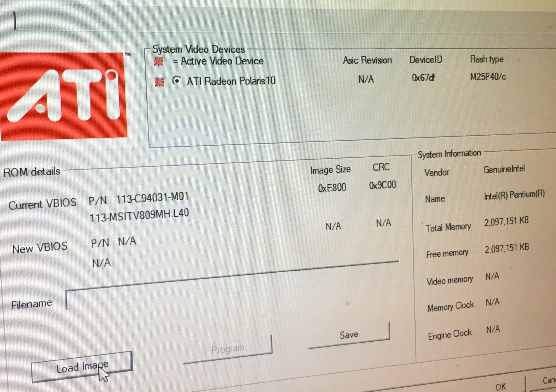
Task: Click the 'Engine Clock' label
Action: pos(450,335)
